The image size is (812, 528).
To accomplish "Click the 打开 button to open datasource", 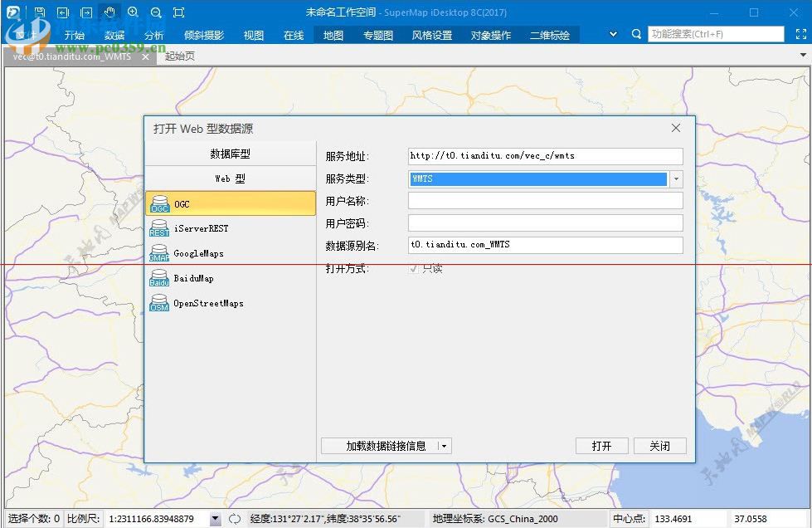I will coord(601,446).
